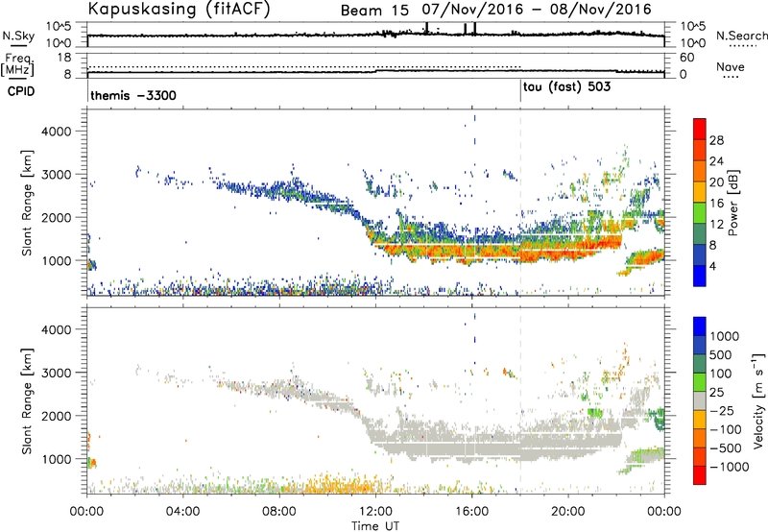This screenshot has width=768, height=532.
Task: Click the bright green Velocity color bar segment
Action: (x=700, y=382)
